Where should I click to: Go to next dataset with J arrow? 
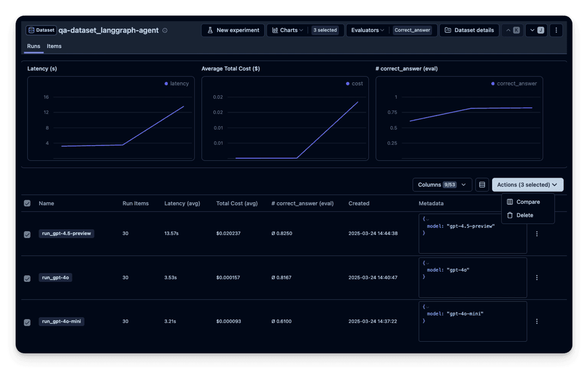(x=536, y=30)
